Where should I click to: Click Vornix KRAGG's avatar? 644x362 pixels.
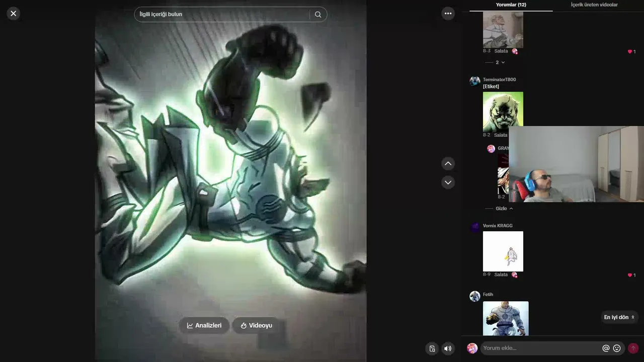click(474, 228)
